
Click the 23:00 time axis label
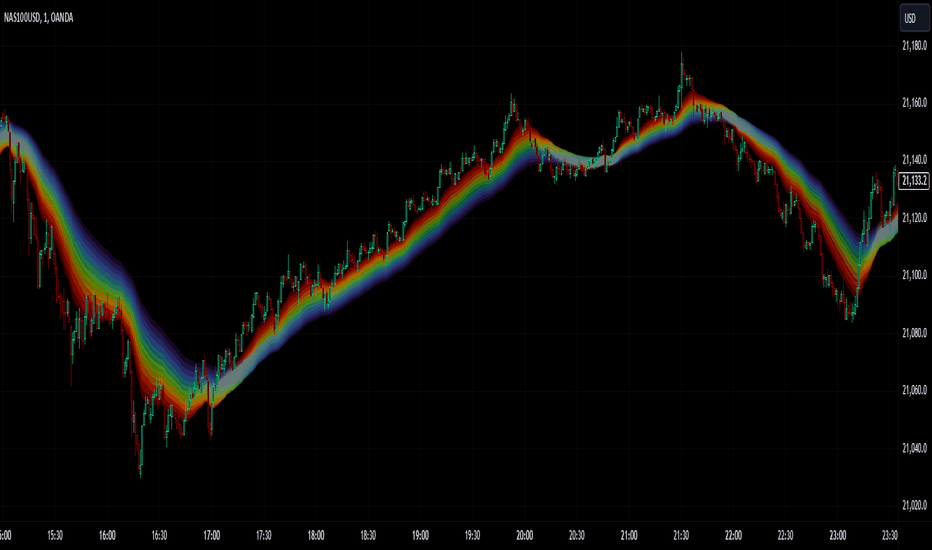[837, 536]
